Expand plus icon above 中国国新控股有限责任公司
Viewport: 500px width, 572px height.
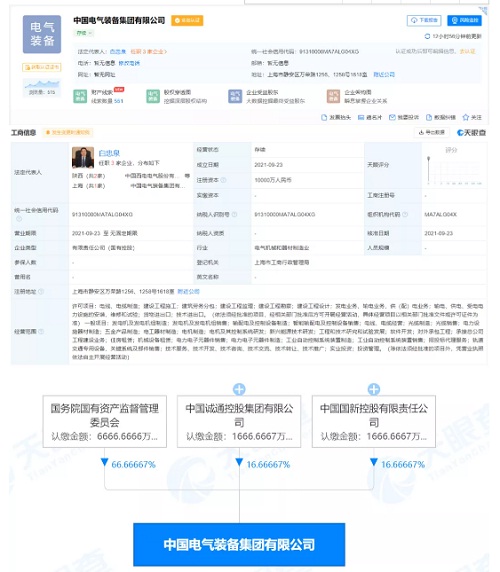(374, 389)
